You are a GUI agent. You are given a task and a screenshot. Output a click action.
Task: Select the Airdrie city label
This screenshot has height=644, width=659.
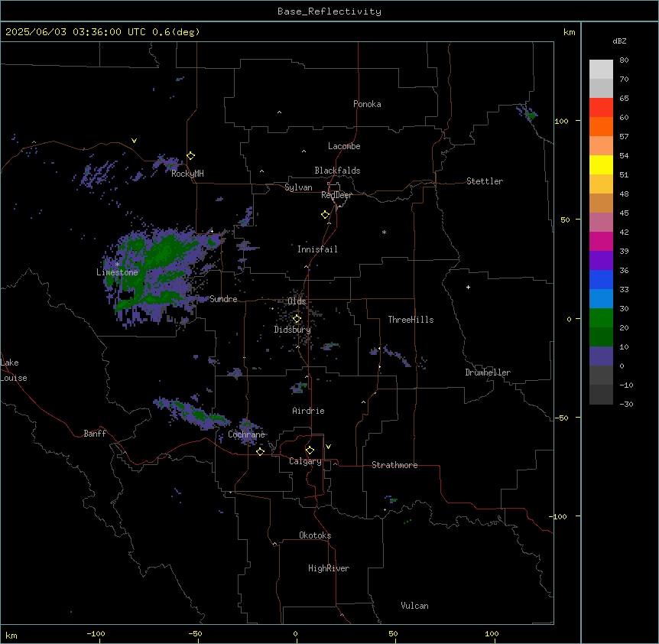308,411
